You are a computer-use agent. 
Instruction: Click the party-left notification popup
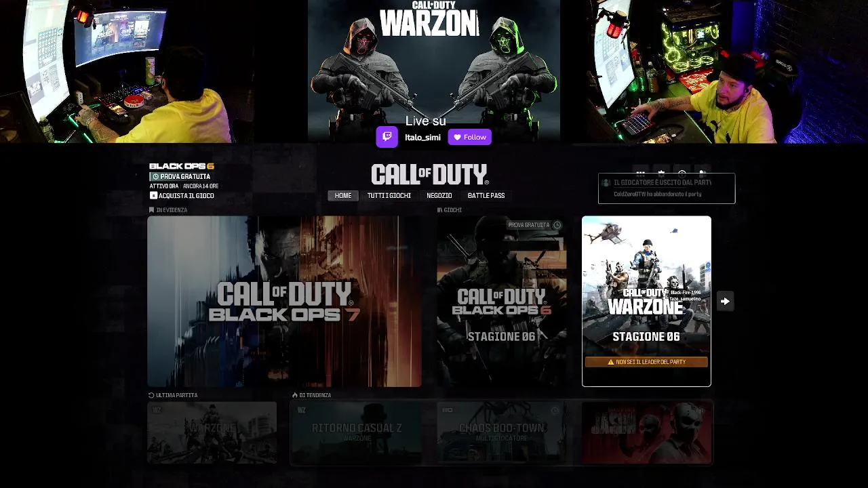[x=667, y=188]
